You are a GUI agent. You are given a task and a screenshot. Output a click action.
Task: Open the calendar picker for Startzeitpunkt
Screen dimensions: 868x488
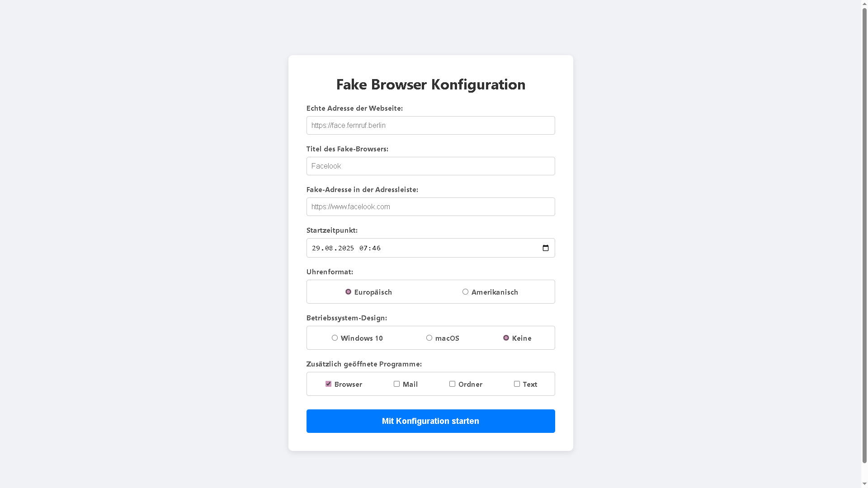545,248
